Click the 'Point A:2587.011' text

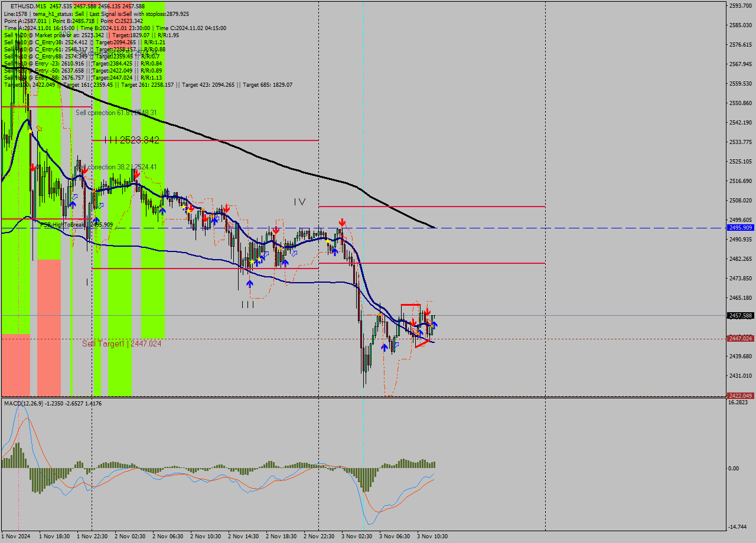[x=25, y=21]
